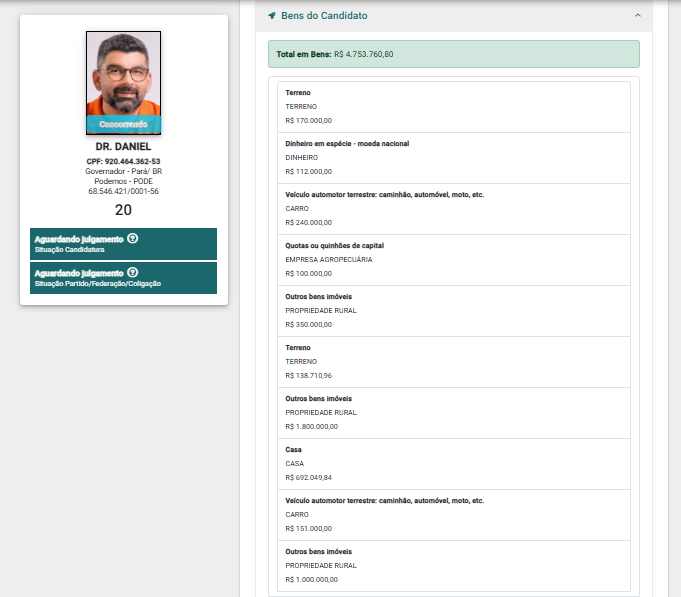Open the candidate photo of Dr. Daniel
681x597 pixels.
(x=123, y=82)
